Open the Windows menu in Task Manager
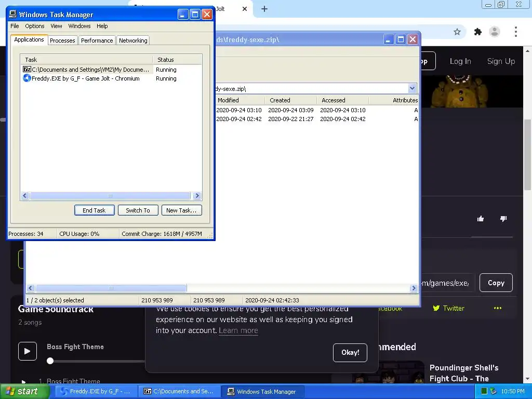This screenshot has height=399, width=532. point(79,26)
